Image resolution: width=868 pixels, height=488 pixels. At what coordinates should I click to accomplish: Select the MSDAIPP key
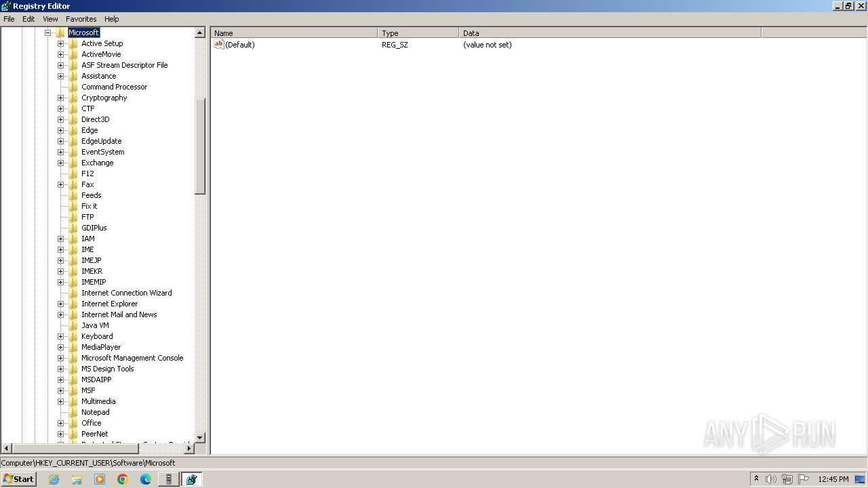click(96, 380)
